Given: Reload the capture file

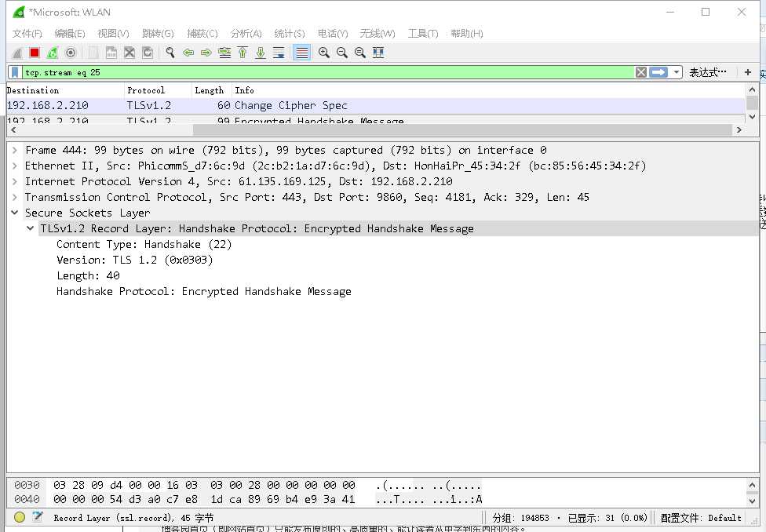Looking at the screenshot, I should [x=148, y=53].
